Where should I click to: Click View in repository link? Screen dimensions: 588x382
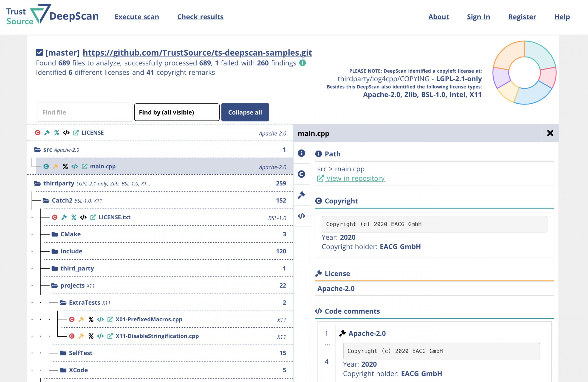[351, 178]
